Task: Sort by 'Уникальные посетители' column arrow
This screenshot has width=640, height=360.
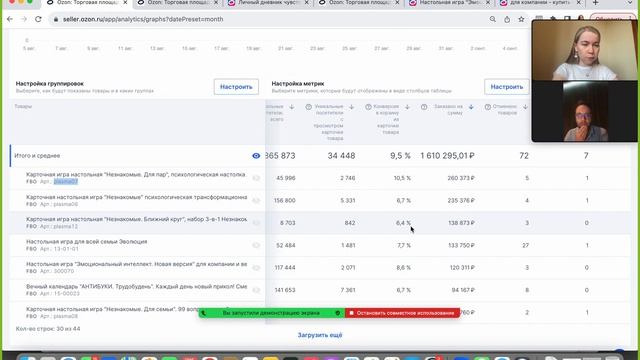Action: pyautogui.click(x=351, y=107)
